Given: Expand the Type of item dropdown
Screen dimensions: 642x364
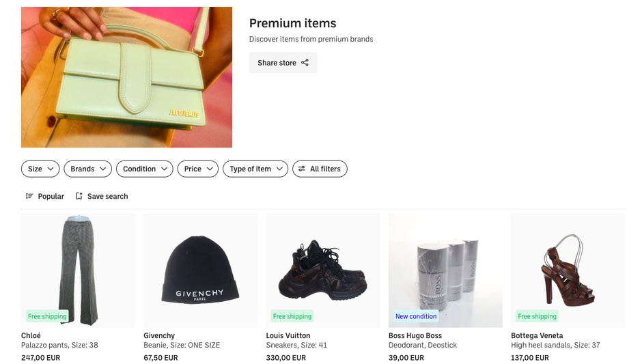Looking at the screenshot, I should pyautogui.click(x=255, y=169).
